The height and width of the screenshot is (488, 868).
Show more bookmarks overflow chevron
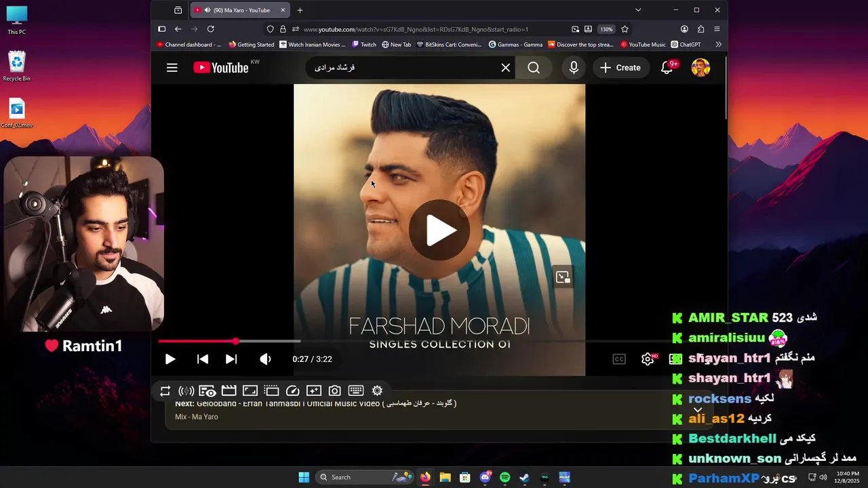tap(718, 45)
